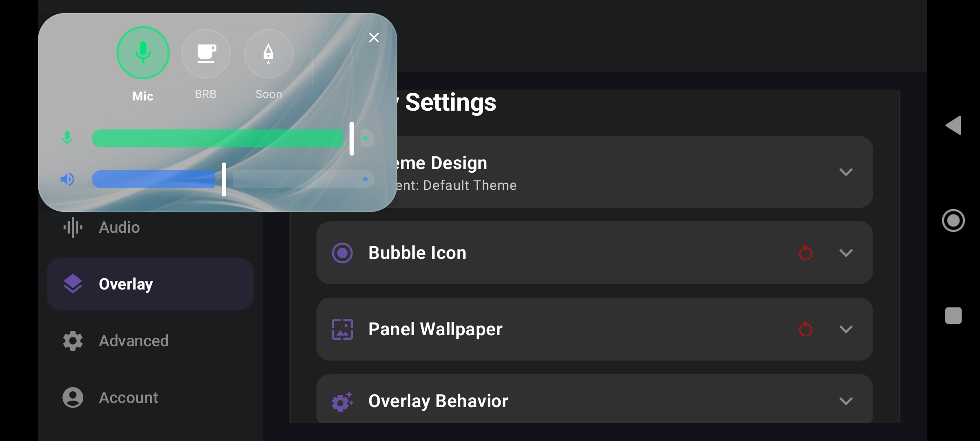Activate the BRB coffee cup button
This screenshot has height=441, width=980.
[x=206, y=53]
